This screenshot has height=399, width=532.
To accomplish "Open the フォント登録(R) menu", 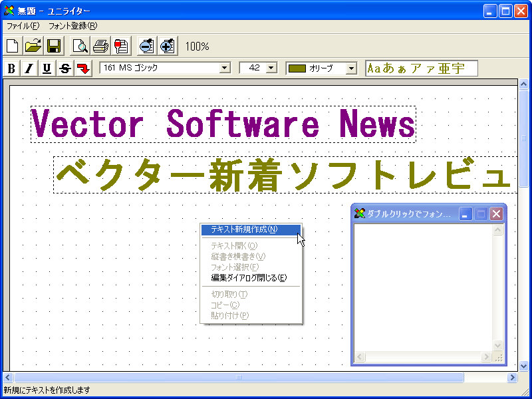I will [73, 26].
